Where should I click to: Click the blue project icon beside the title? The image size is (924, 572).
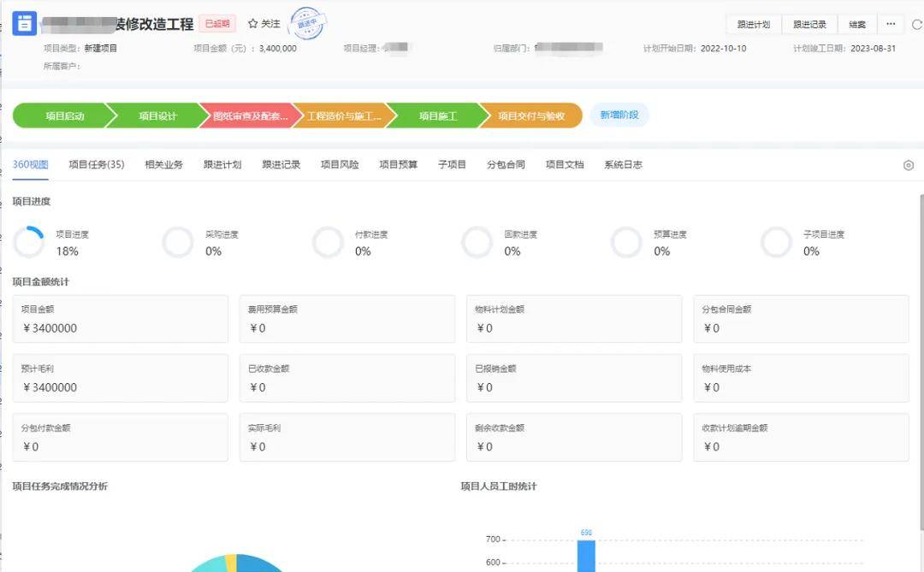pyautogui.click(x=24, y=23)
